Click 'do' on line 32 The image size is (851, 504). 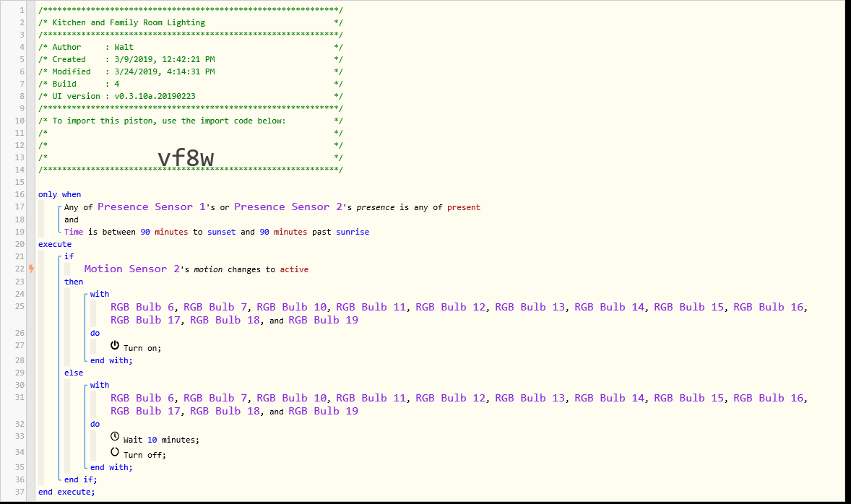click(95, 425)
